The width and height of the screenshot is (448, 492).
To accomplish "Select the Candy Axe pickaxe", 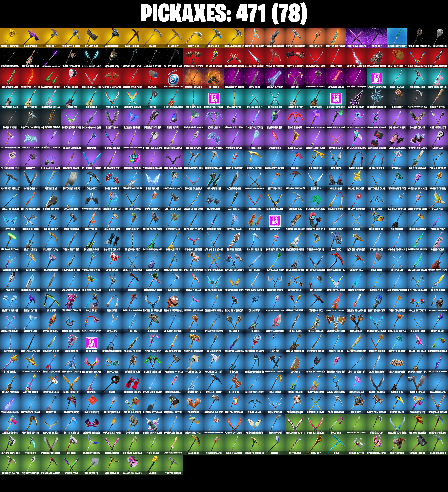I will tap(194, 38).
